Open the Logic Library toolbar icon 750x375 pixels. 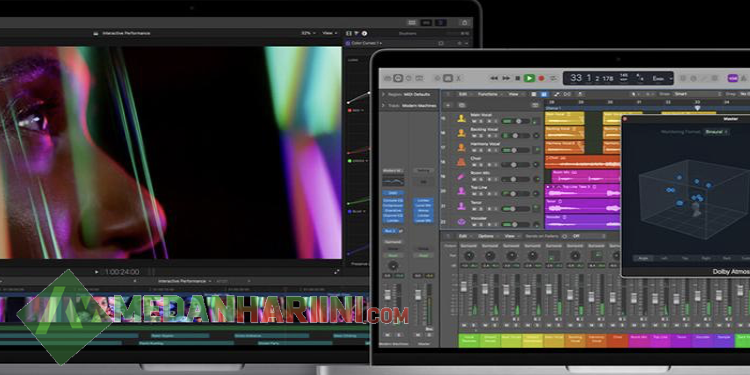click(388, 78)
